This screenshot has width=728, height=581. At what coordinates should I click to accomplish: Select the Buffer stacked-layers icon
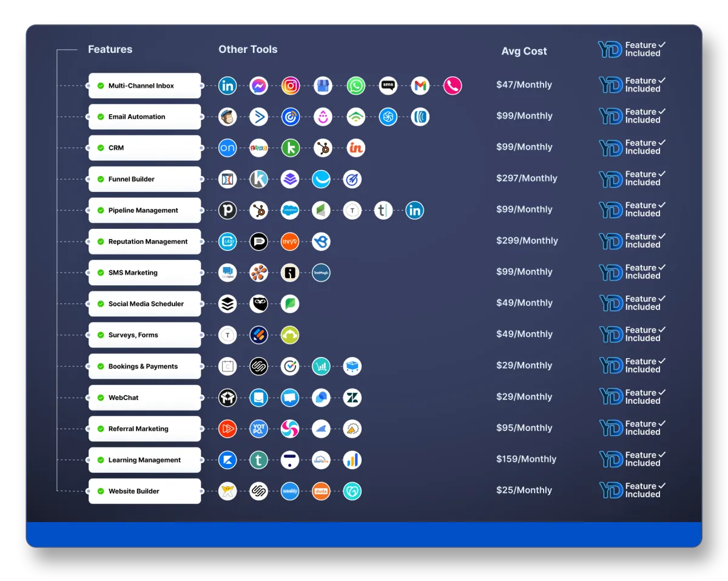point(227,304)
